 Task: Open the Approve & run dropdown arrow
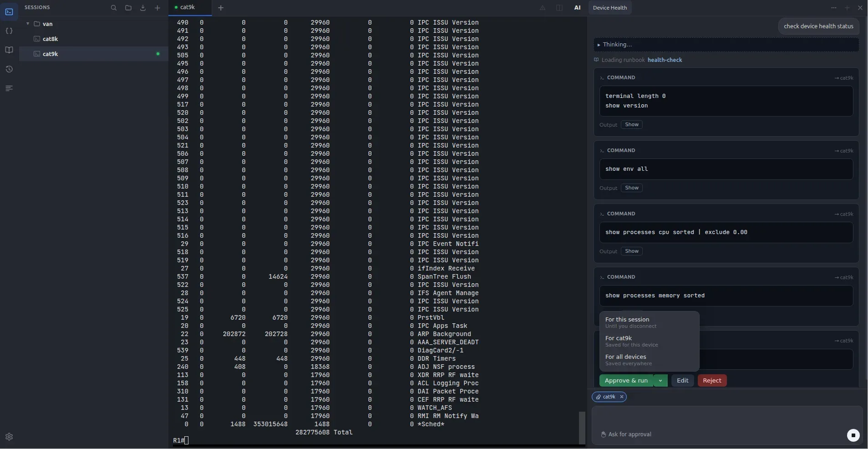click(660, 381)
